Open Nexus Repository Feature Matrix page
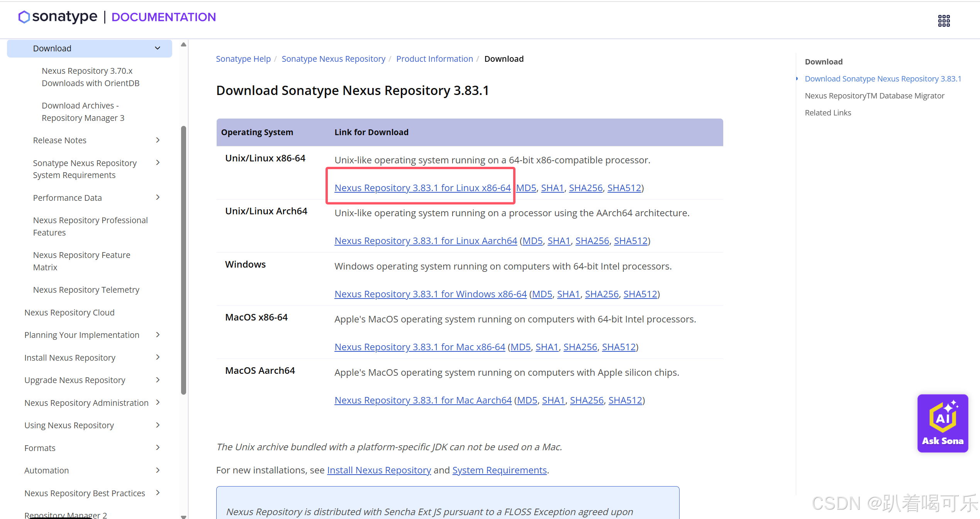The image size is (980, 519). (x=81, y=261)
